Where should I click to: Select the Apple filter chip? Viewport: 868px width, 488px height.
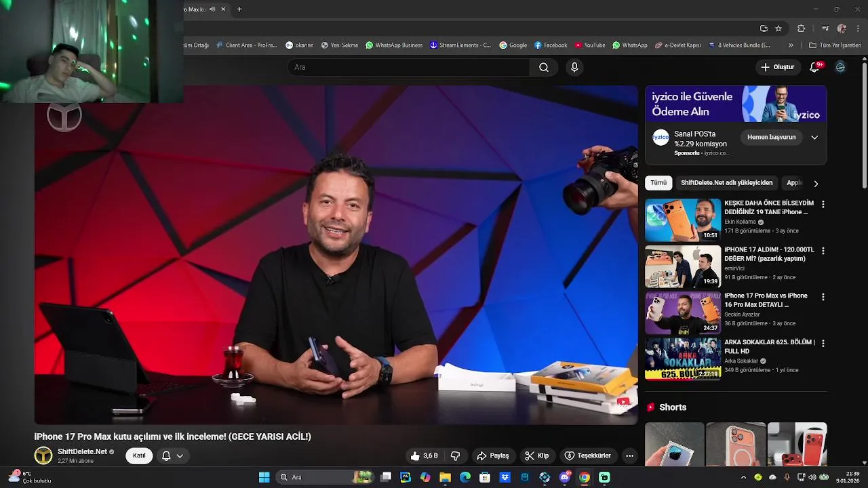[x=794, y=183]
